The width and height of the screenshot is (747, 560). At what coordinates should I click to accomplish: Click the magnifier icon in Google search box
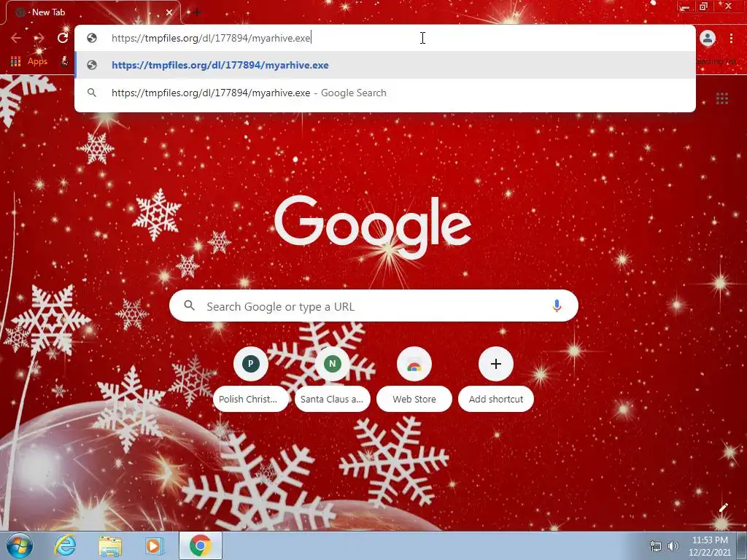pos(189,306)
